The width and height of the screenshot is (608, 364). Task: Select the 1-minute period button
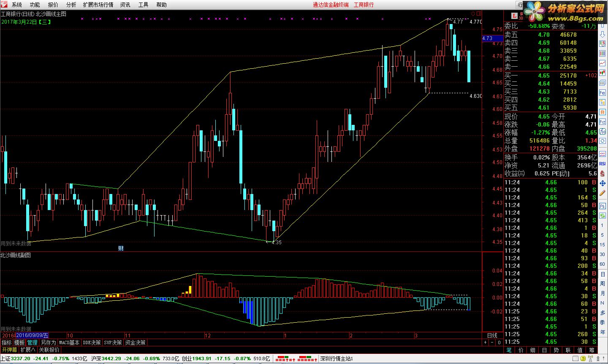click(603, 225)
